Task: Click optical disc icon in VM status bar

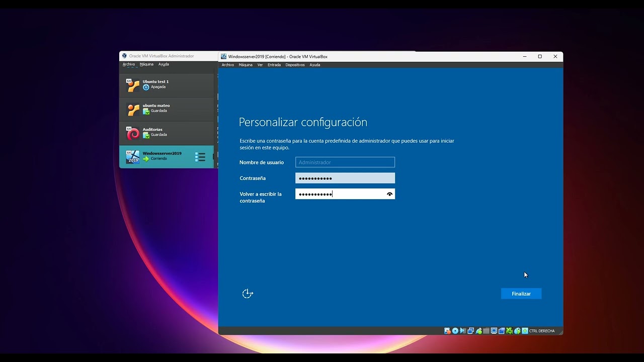Action: [x=455, y=331]
